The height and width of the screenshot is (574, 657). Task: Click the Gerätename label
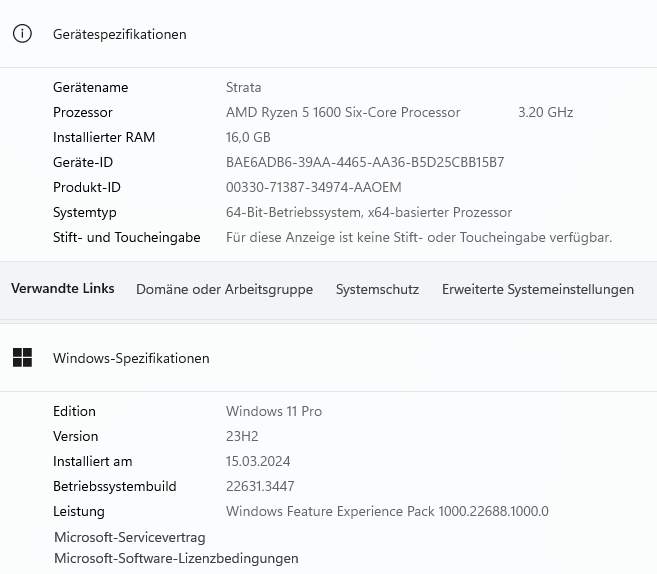click(91, 87)
